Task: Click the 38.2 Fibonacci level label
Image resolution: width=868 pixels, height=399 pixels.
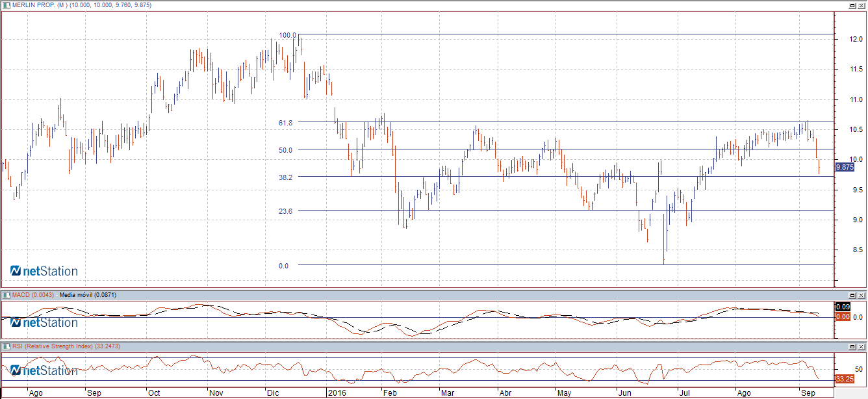Action: (x=286, y=177)
